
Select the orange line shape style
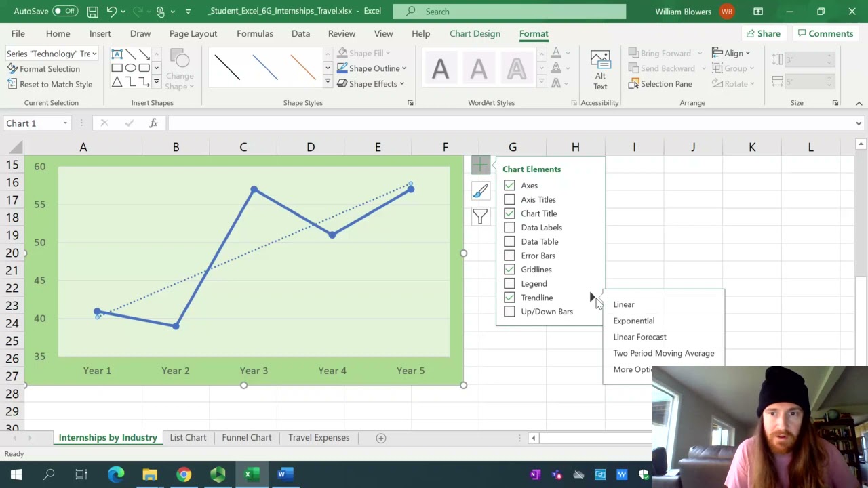pyautogui.click(x=303, y=68)
